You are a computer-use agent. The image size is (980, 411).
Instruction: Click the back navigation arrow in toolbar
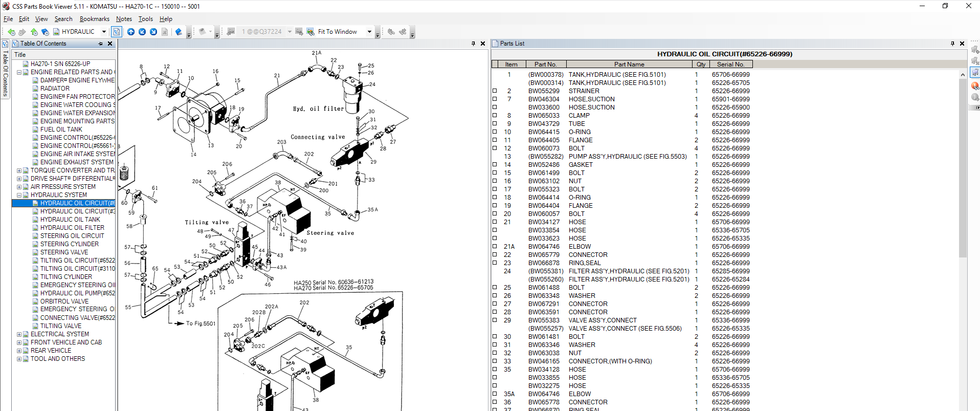click(x=11, y=32)
